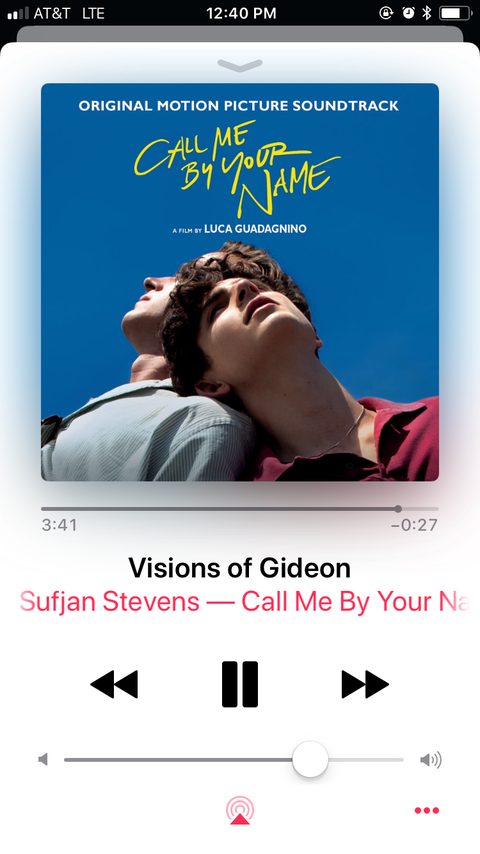
Task: Open the AirPlay output selector
Action: [240, 810]
